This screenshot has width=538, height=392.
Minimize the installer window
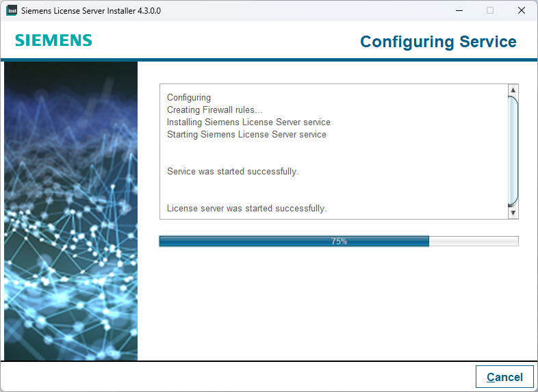pos(459,11)
